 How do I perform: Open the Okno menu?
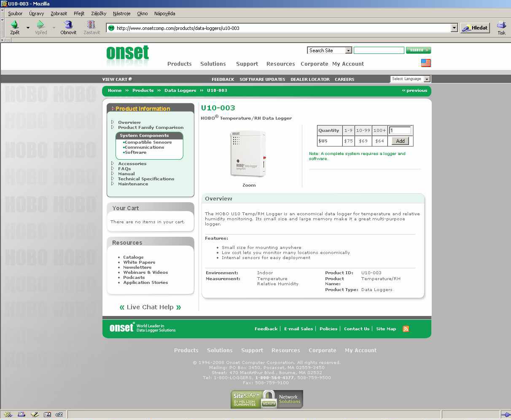(143, 13)
